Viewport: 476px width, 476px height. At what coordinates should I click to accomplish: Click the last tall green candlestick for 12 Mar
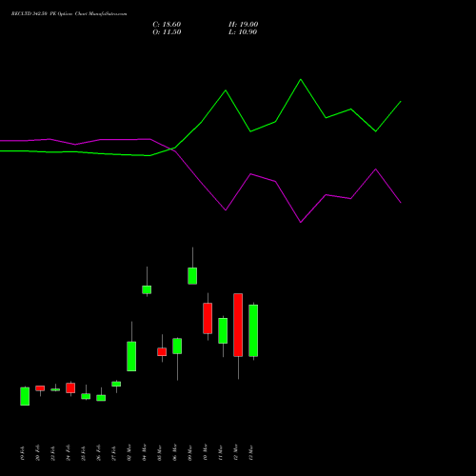253,330
